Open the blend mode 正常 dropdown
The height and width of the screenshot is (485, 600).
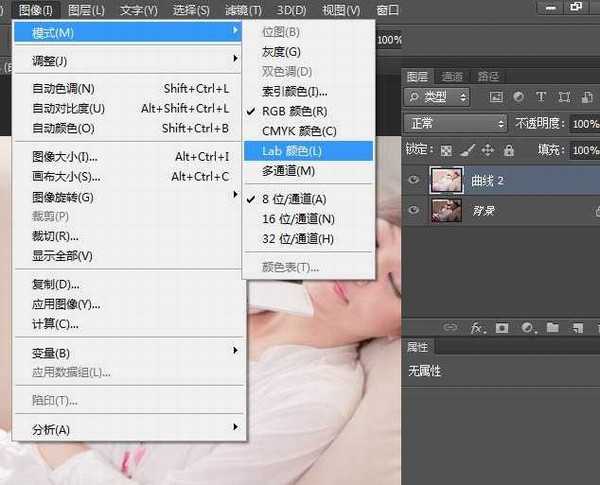click(x=457, y=123)
